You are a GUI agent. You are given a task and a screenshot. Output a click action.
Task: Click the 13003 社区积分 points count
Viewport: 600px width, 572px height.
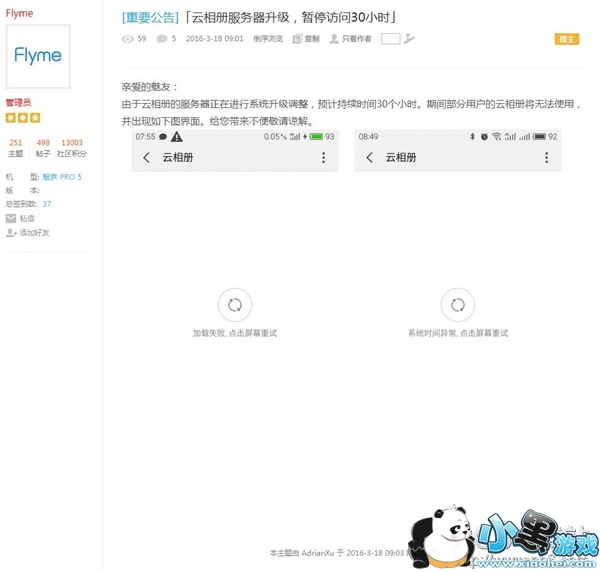point(72,148)
